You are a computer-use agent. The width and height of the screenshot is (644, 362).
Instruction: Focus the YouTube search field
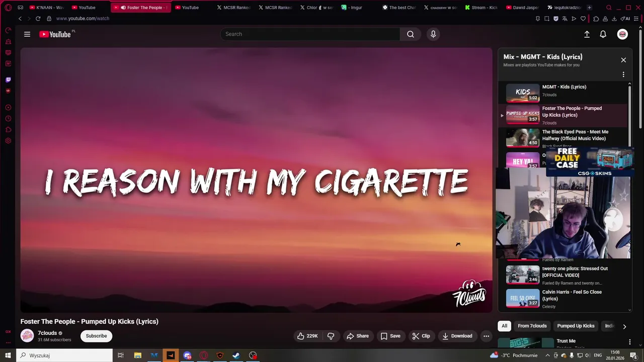click(x=310, y=34)
